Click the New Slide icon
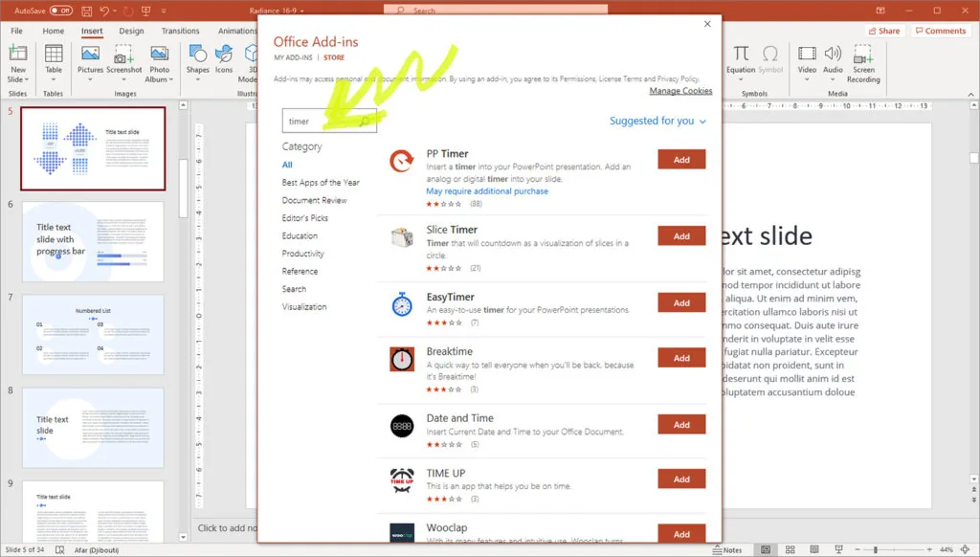Screen dimensions: 980x557 [x=18, y=54]
